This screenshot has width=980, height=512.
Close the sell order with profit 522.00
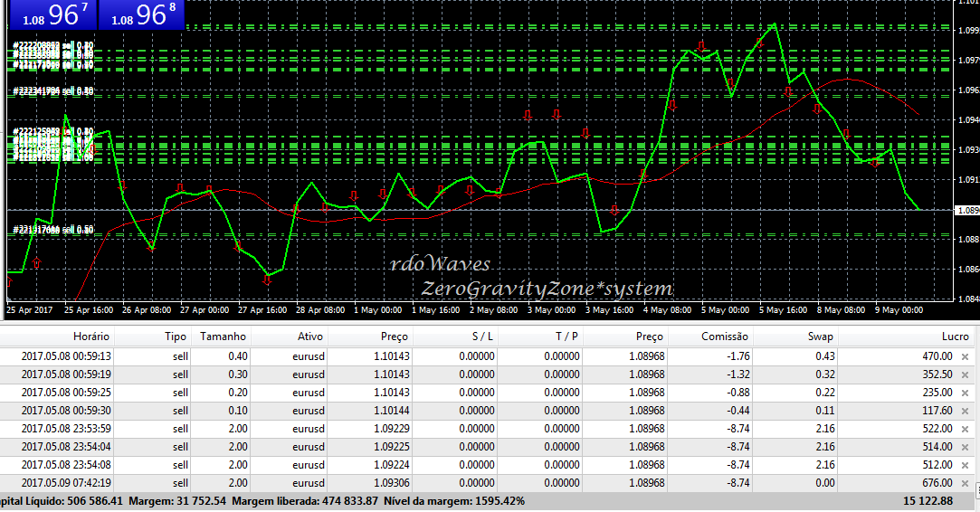pyautogui.click(x=965, y=429)
